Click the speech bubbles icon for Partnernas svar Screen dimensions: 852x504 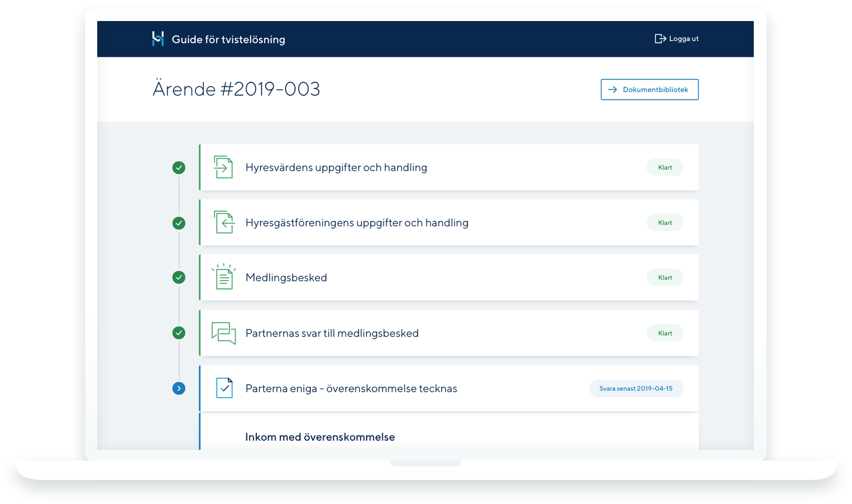(x=224, y=333)
